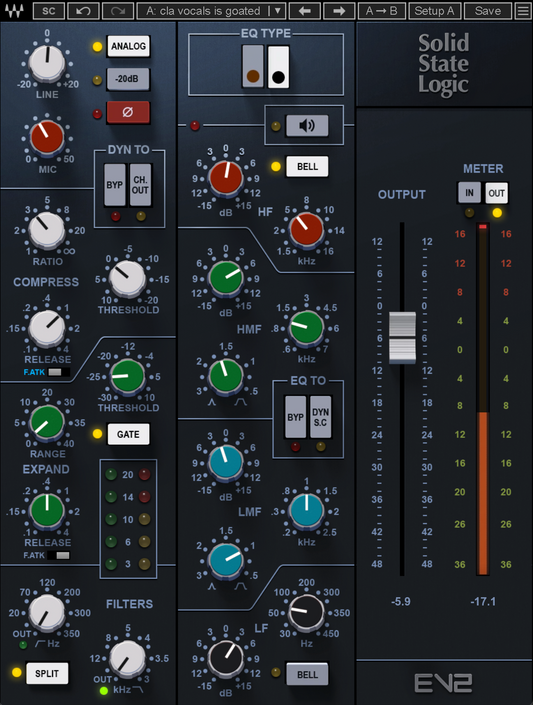Load the next preset with right arrow
The height and width of the screenshot is (705, 533).
339,11
